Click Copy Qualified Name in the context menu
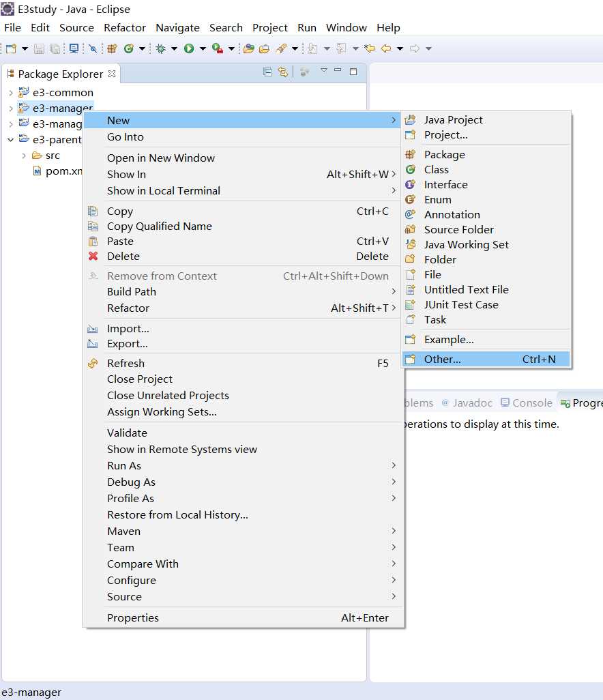Image resolution: width=603 pixels, height=700 pixels. (x=244, y=227)
